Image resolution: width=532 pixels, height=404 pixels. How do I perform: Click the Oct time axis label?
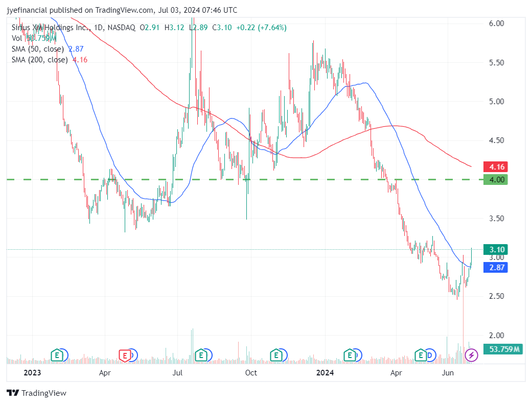251,373
